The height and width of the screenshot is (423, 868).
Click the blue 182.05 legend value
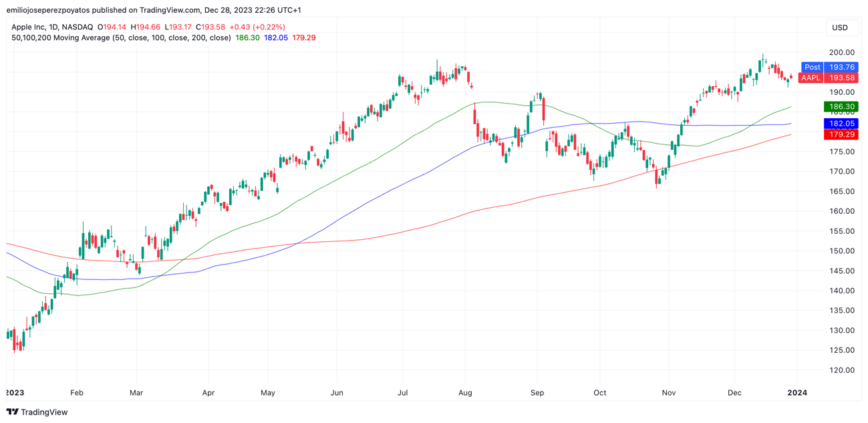pos(276,38)
